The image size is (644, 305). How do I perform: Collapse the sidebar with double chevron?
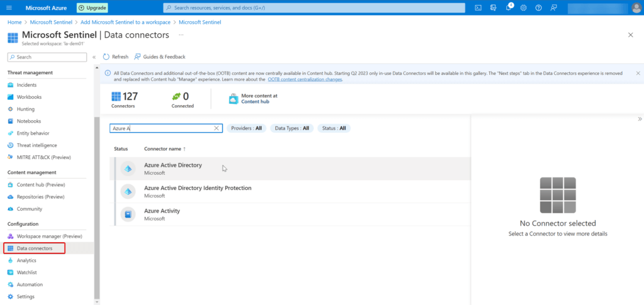pos(94,57)
